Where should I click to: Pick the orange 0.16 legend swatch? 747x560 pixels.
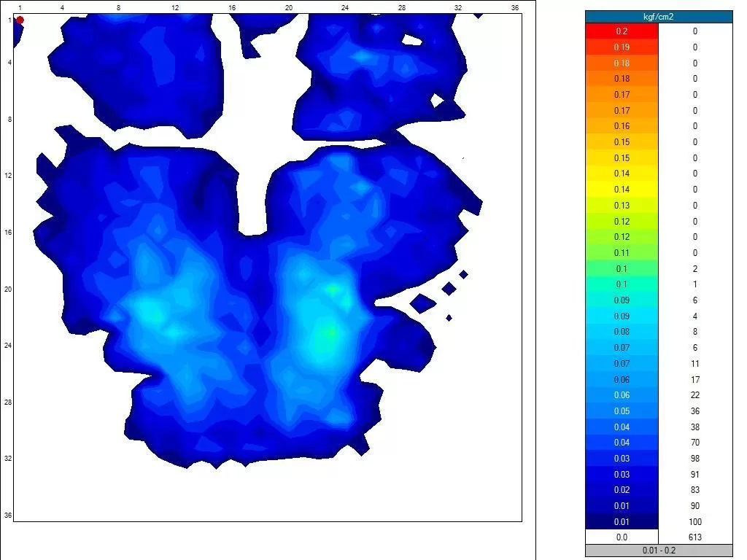click(x=622, y=126)
